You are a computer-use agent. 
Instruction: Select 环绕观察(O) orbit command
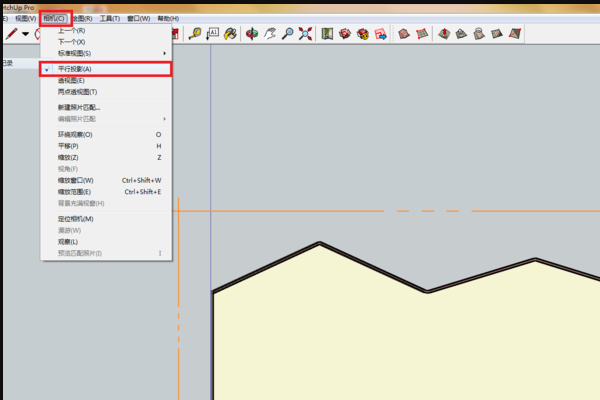click(106, 134)
